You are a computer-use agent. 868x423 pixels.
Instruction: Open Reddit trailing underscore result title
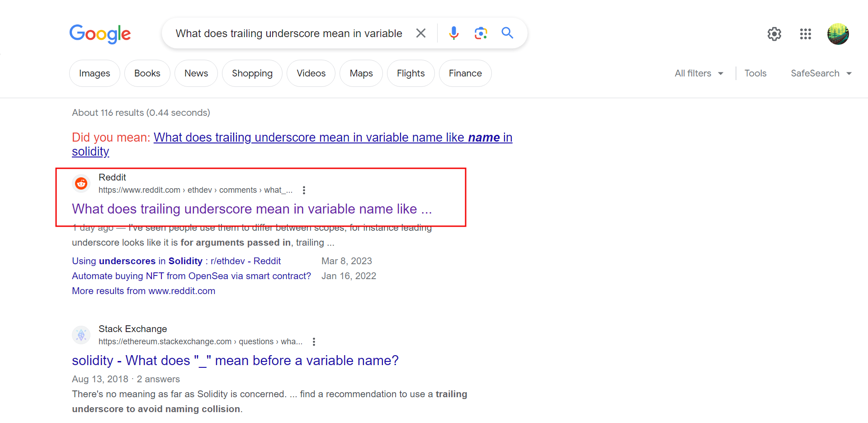[x=252, y=209]
